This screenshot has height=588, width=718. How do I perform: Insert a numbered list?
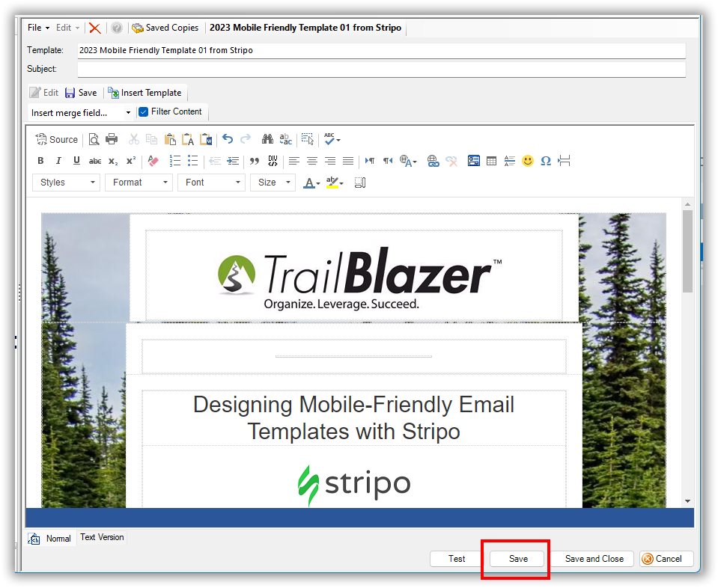click(175, 161)
